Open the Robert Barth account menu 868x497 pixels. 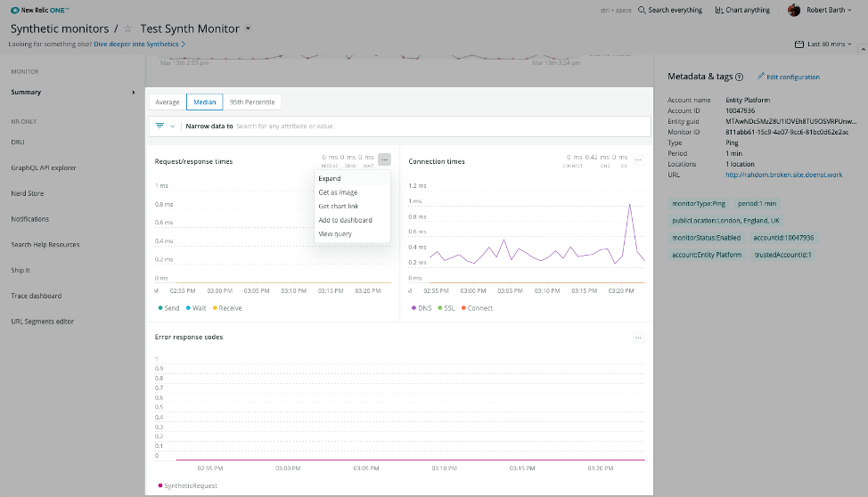tap(829, 10)
